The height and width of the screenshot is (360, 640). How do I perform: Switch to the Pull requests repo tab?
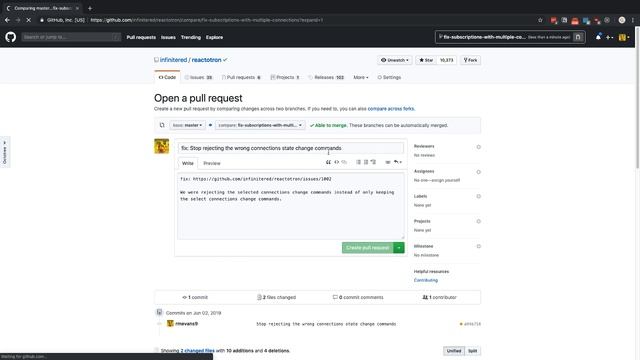click(241, 77)
